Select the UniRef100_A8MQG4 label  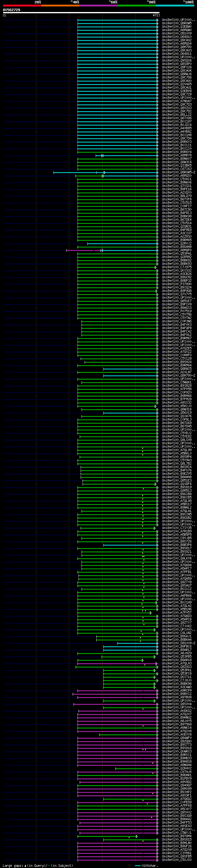176,43
